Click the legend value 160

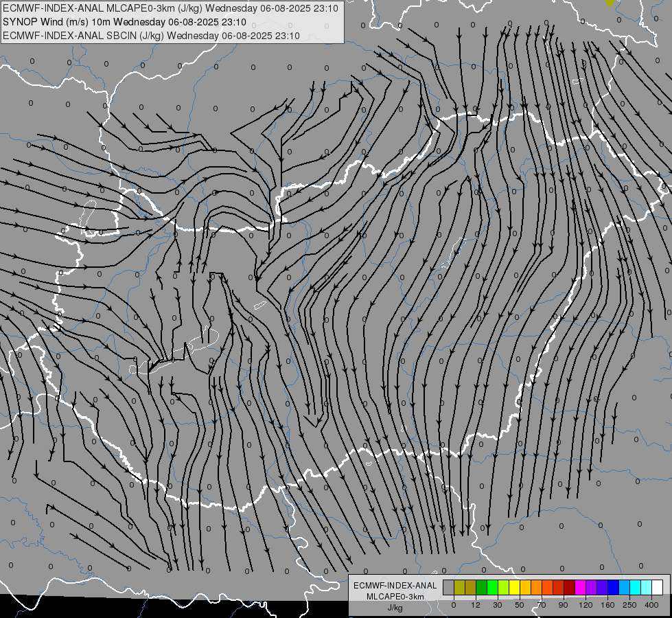pyautogui.click(x=607, y=605)
